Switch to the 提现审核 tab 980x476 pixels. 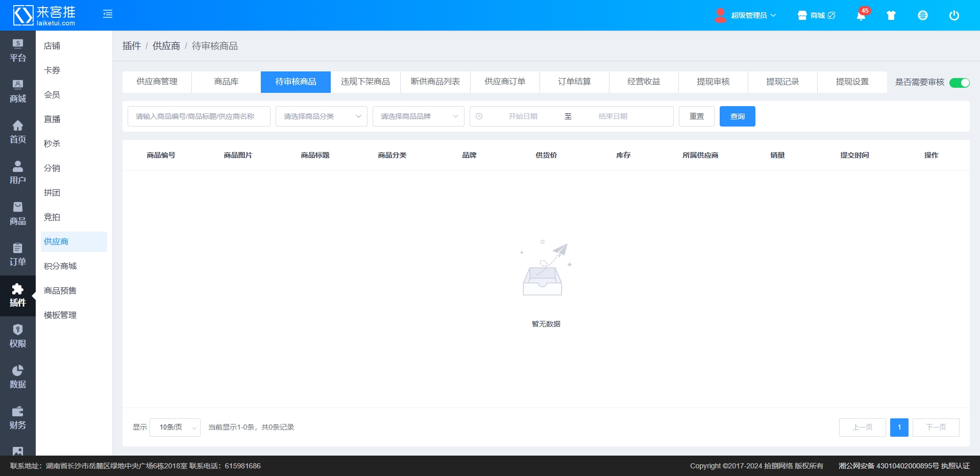713,82
